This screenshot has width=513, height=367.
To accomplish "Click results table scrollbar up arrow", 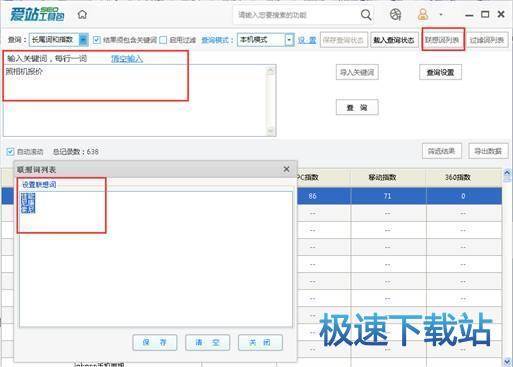I will 507,173.
